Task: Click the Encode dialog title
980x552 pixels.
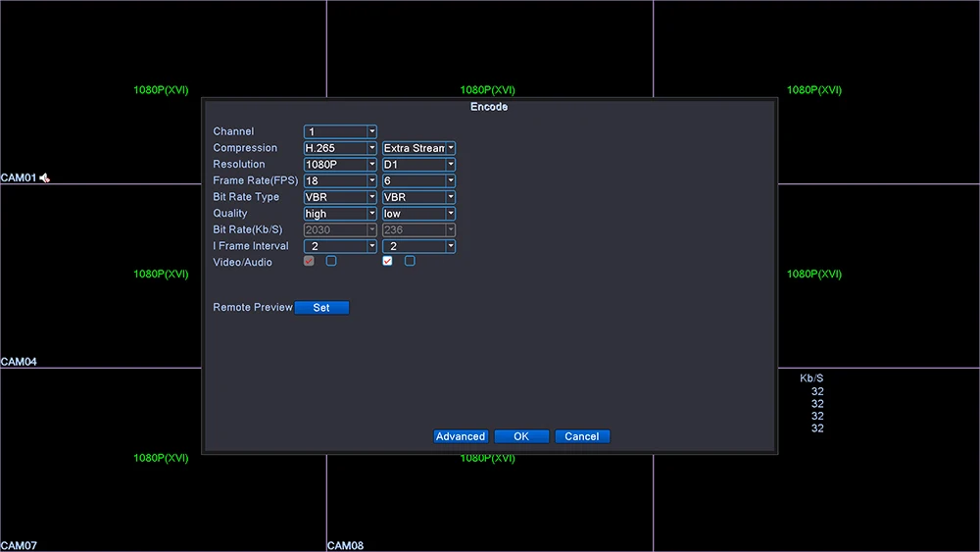Action: (489, 107)
